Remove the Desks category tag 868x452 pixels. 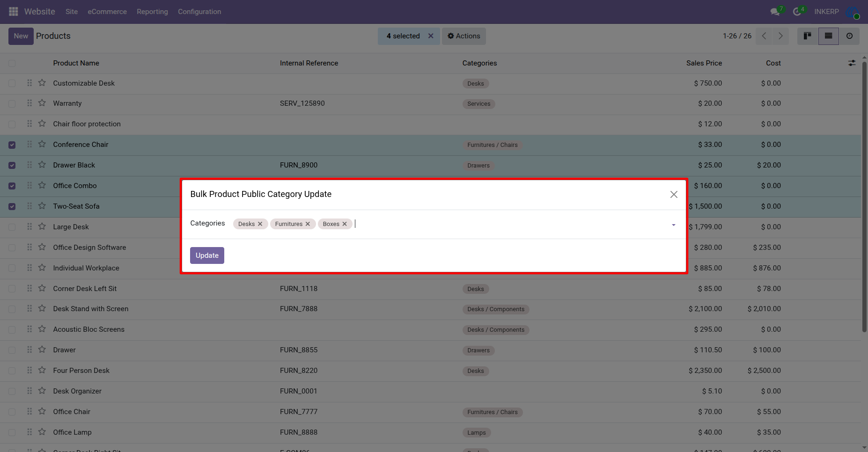point(260,224)
